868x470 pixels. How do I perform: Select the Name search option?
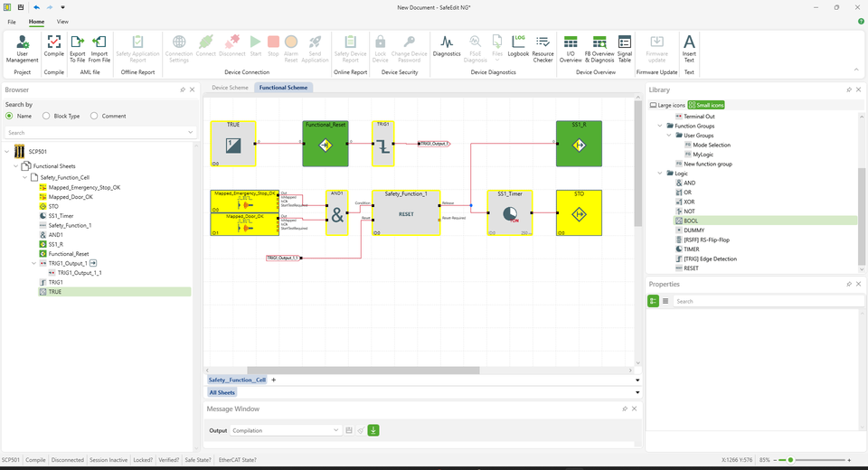point(9,116)
